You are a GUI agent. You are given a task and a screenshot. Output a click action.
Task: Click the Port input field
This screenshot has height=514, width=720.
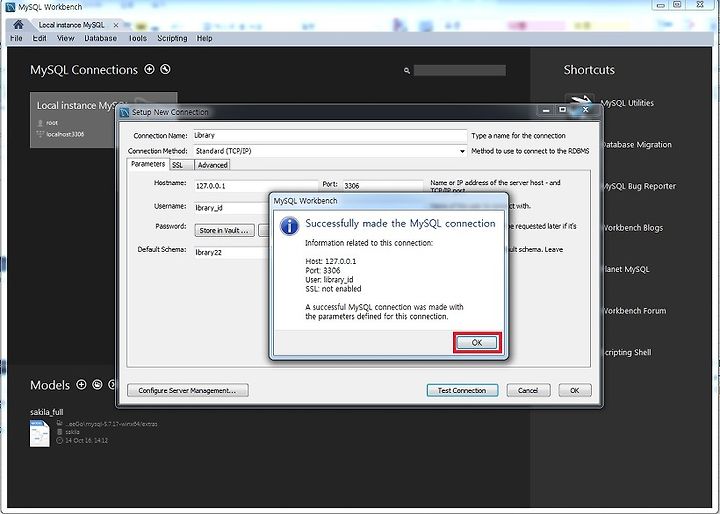click(382, 186)
